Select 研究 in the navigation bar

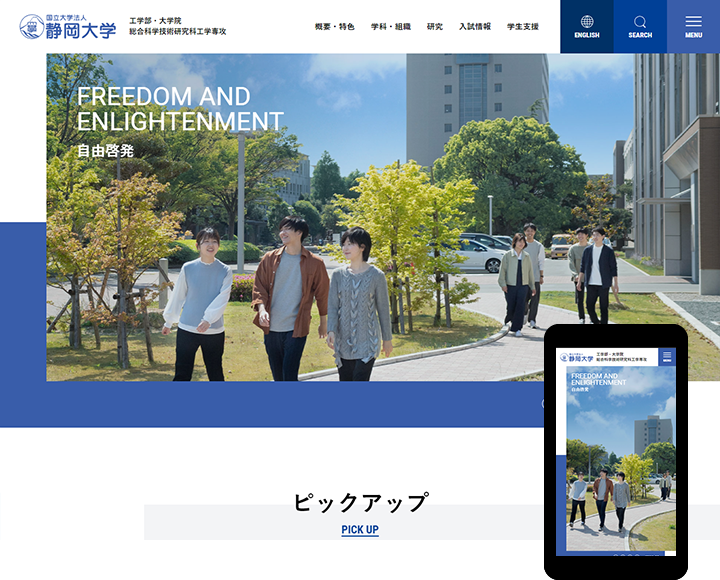434,27
